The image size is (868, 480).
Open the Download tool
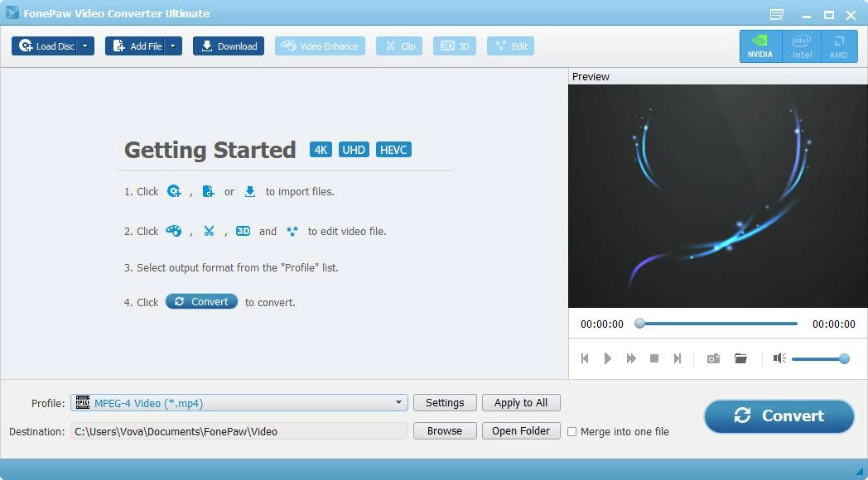(228, 46)
